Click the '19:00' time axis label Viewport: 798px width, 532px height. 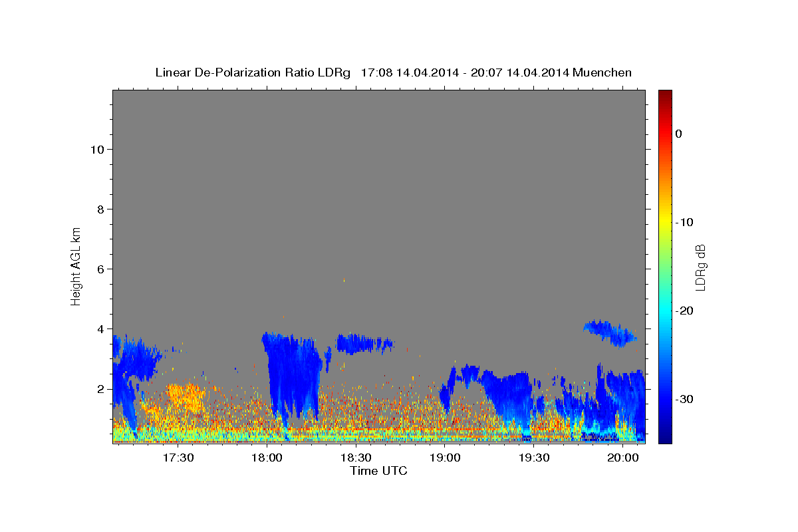[x=445, y=458]
